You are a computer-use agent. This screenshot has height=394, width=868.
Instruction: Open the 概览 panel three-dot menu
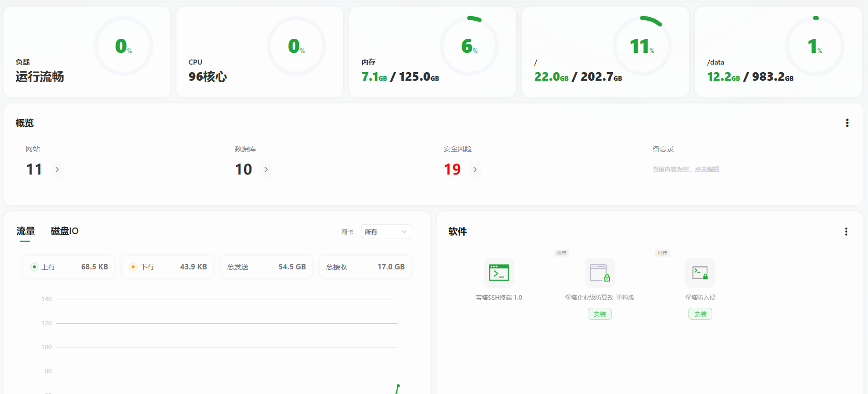847,123
